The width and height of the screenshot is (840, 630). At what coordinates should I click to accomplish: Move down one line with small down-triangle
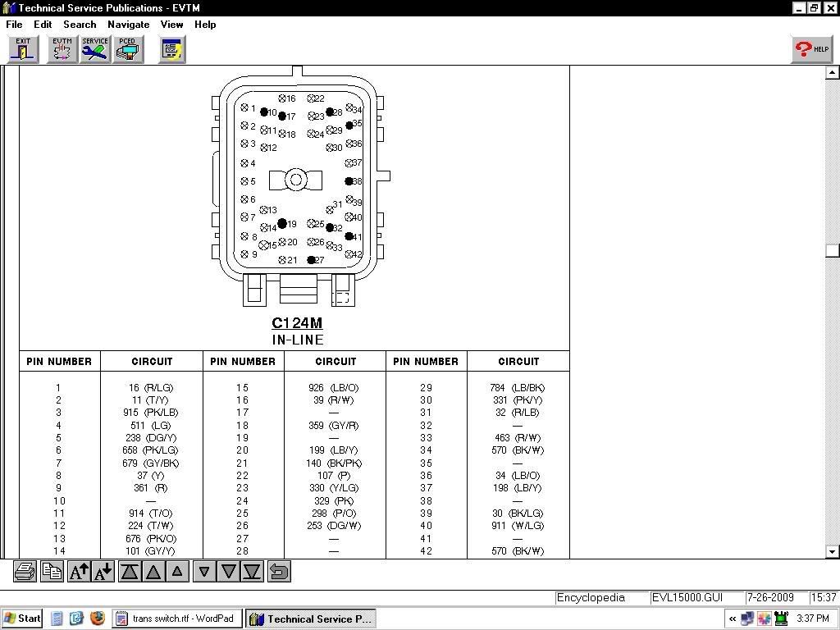(x=204, y=572)
